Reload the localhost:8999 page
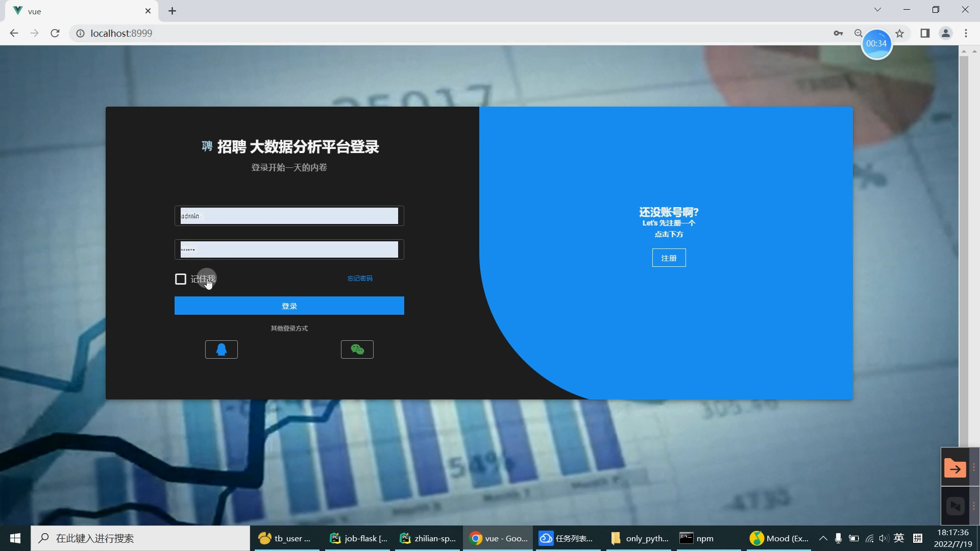 click(55, 33)
